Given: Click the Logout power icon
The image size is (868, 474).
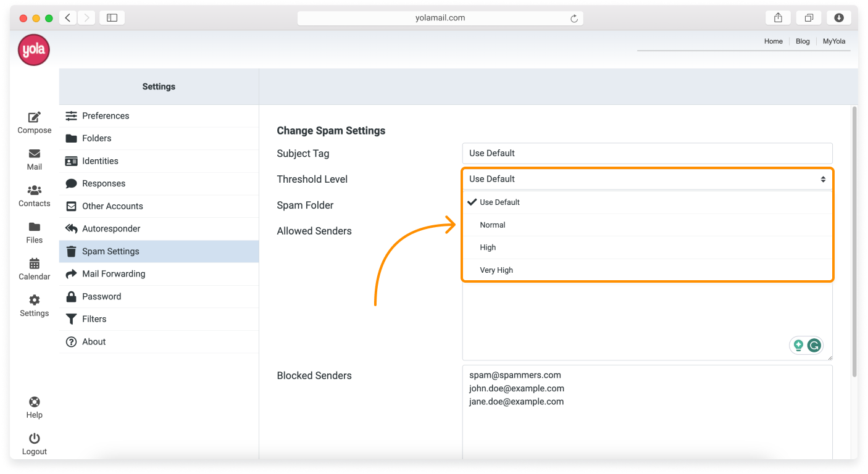Looking at the screenshot, I should [x=35, y=438].
